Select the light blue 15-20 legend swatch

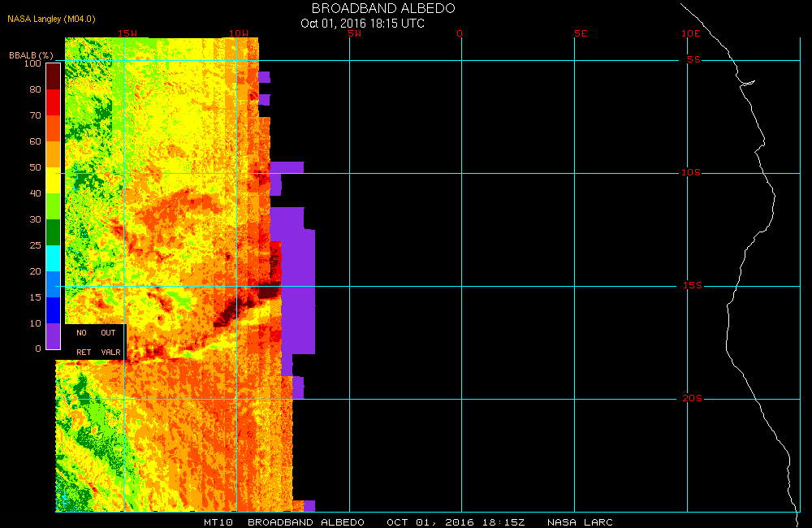click(x=54, y=284)
